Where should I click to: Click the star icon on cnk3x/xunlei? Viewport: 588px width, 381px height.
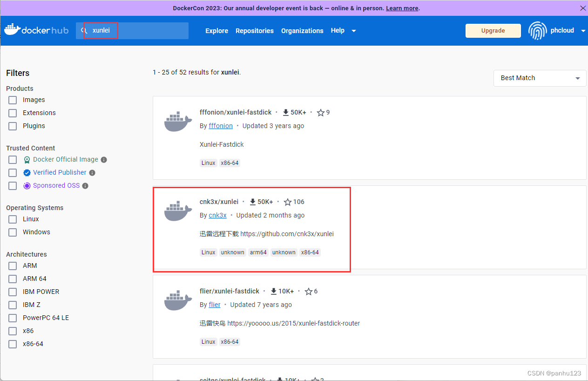point(287,202)
